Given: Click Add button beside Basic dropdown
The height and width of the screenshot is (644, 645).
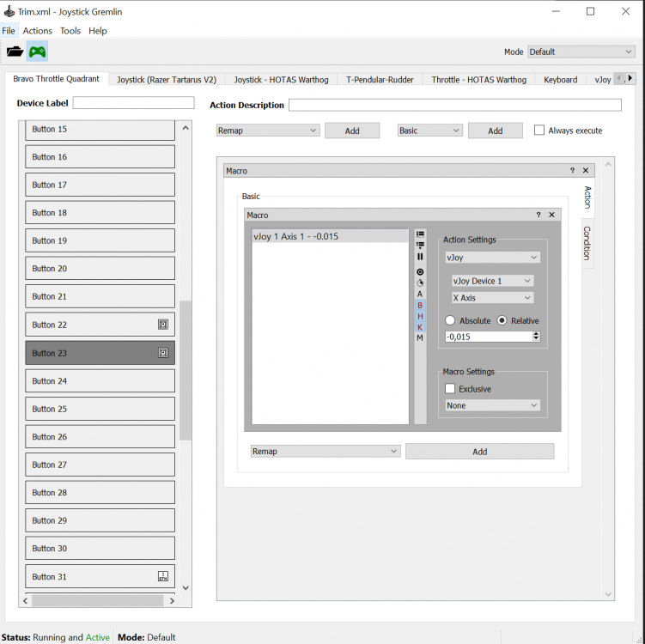Looking at the screenshot, I should [495, 131].
